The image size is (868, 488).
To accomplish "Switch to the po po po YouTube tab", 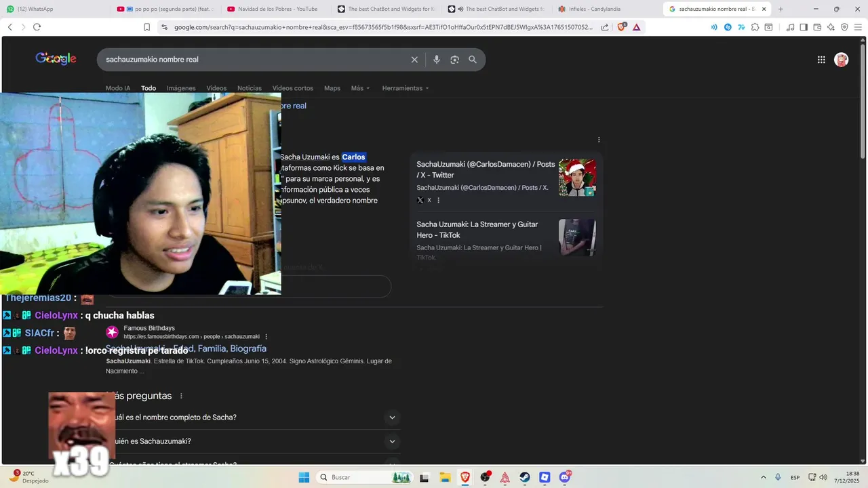I will click(167, 9).
